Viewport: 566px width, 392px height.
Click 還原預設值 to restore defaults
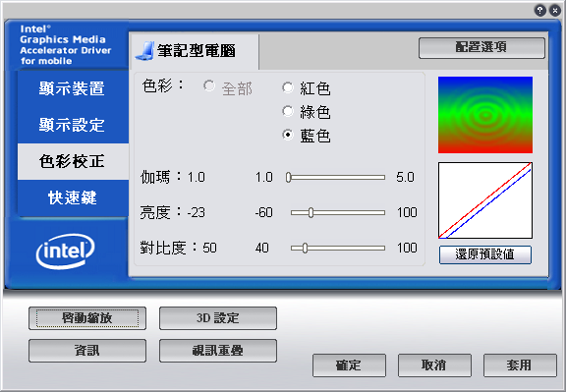[485, 254]
